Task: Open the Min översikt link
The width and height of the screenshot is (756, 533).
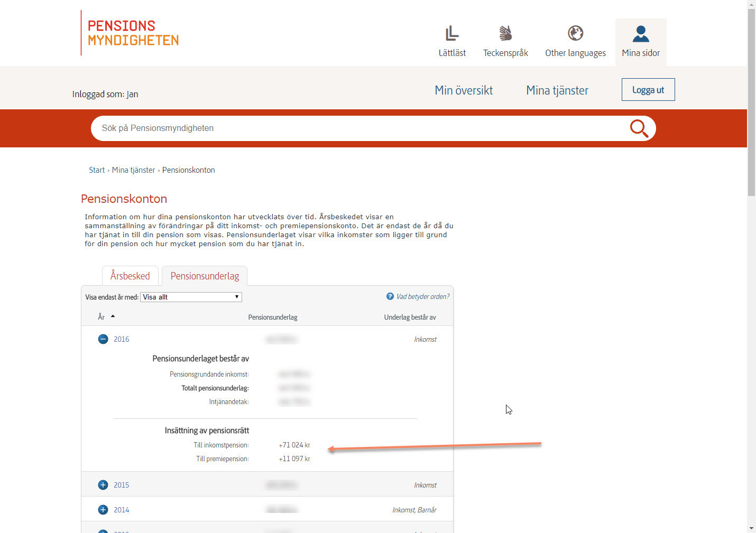Action: coord(464,90)
